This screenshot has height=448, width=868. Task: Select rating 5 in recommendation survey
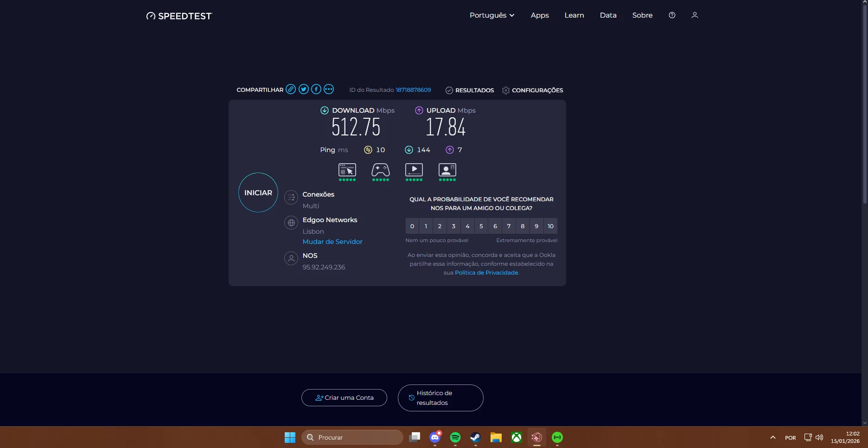(481, 226)
